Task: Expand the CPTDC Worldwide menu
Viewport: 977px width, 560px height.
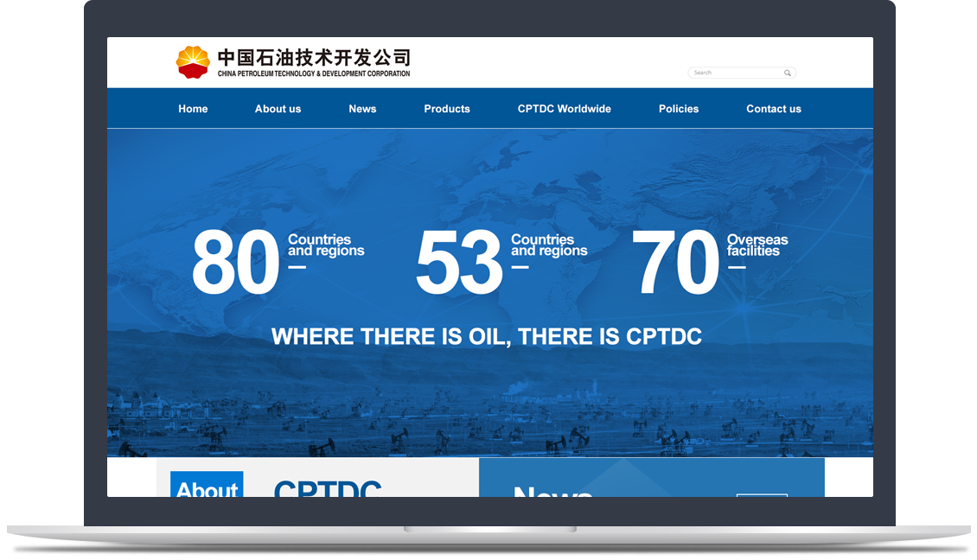Action: (564, 108)
